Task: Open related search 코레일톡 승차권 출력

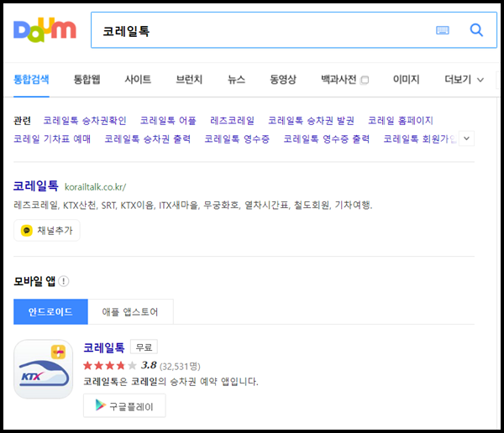Action: click(148, 138)
